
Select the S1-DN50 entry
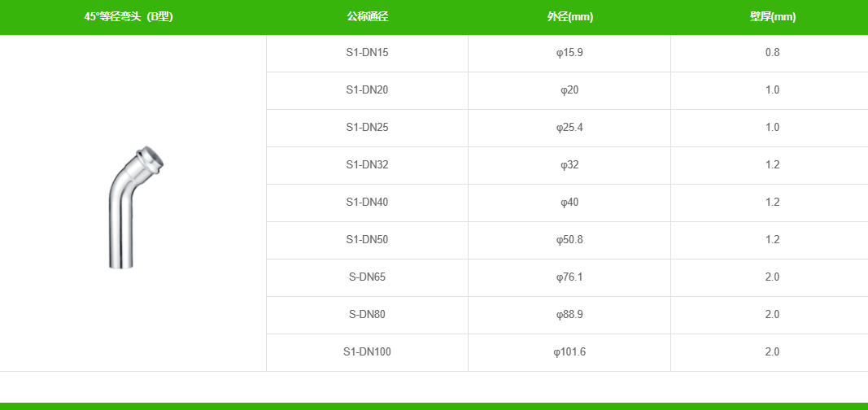point(367,240)
